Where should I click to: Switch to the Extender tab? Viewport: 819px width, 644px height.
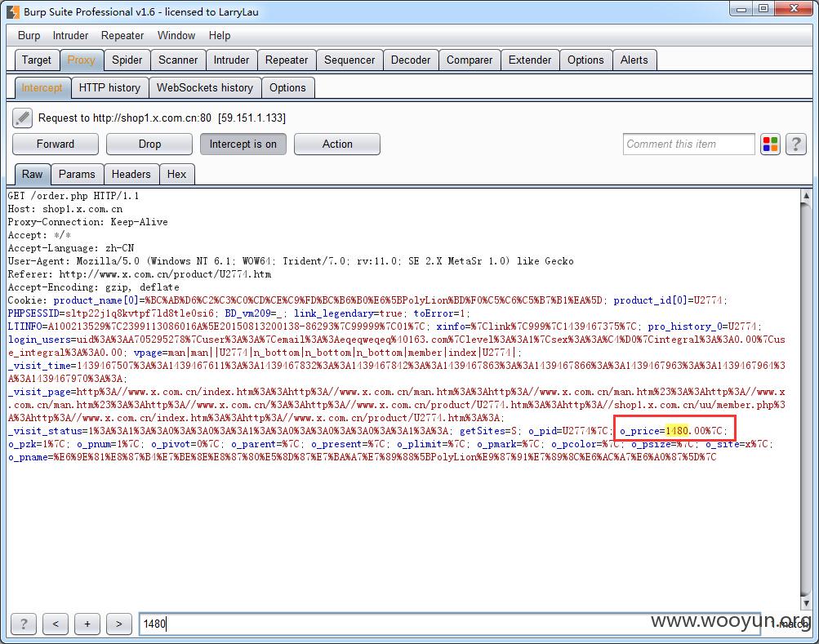(x=530, y=60)
